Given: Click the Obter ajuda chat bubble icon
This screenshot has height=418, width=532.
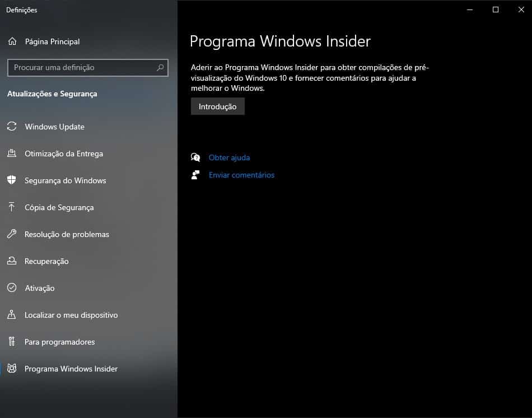Looking at the screenshot, I should [x=195, y=157].
